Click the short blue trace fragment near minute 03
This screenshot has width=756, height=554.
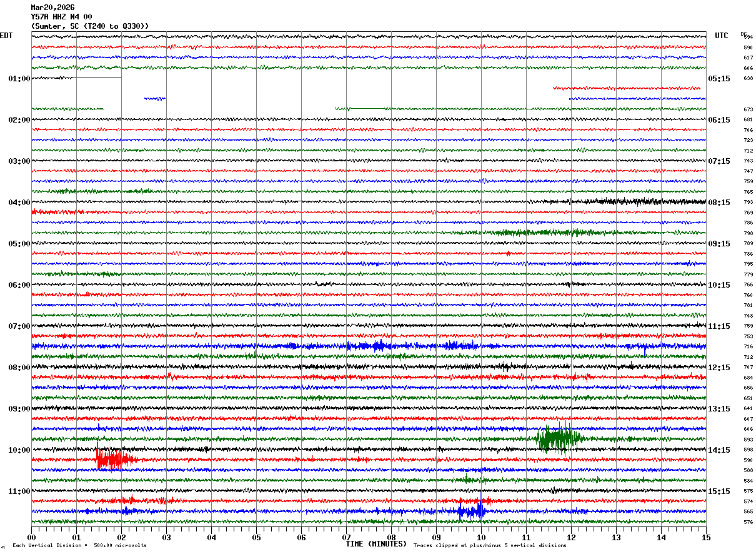tap(155, 98)
